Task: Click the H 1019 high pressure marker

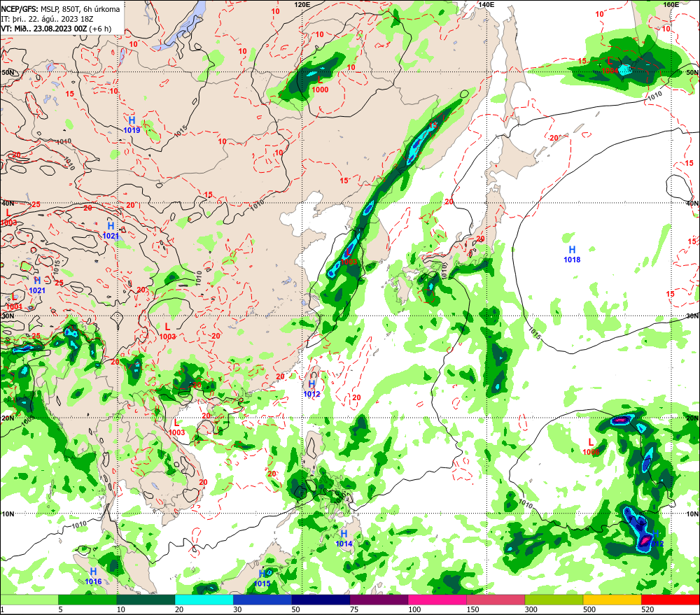Action: click(x=132, y=125)
